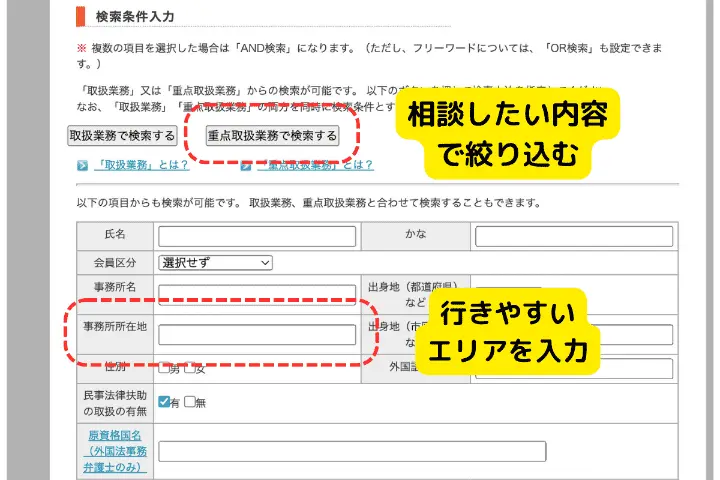Focus the 原資格国名 input field

pos(352,452)
